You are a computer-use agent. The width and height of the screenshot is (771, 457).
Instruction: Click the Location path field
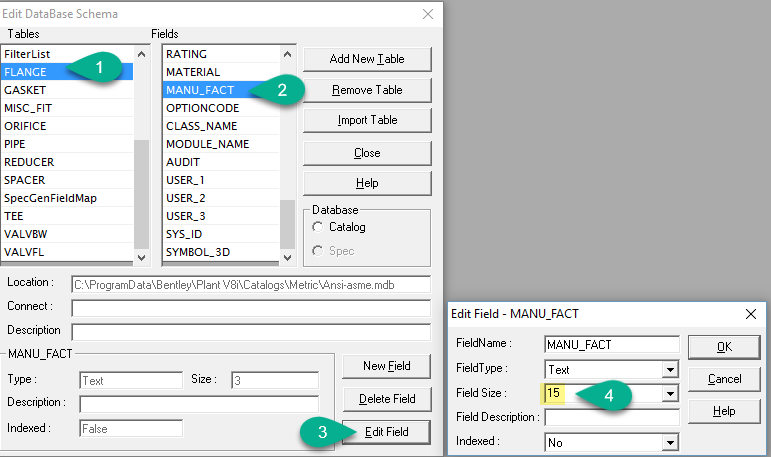(x=251, y=285)
